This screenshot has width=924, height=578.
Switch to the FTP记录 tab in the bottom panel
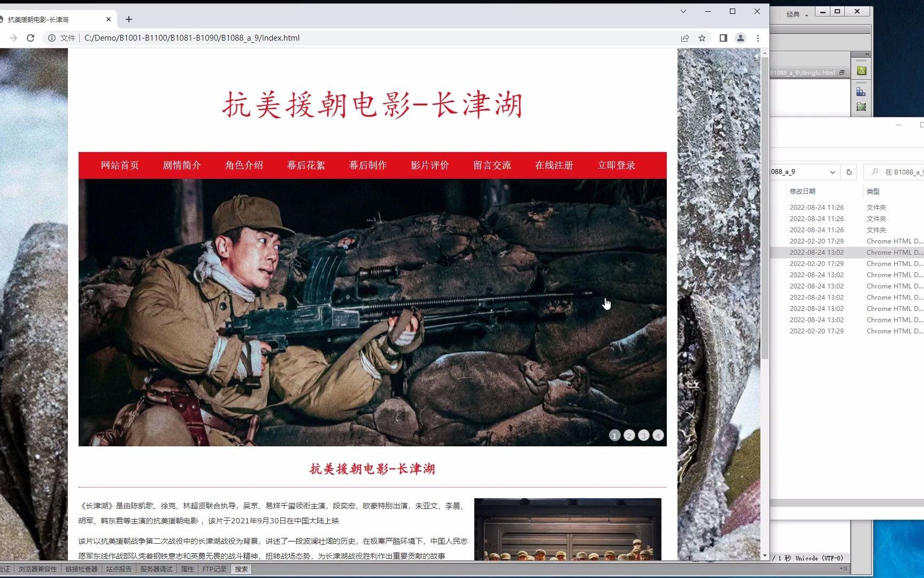[214, 569]
